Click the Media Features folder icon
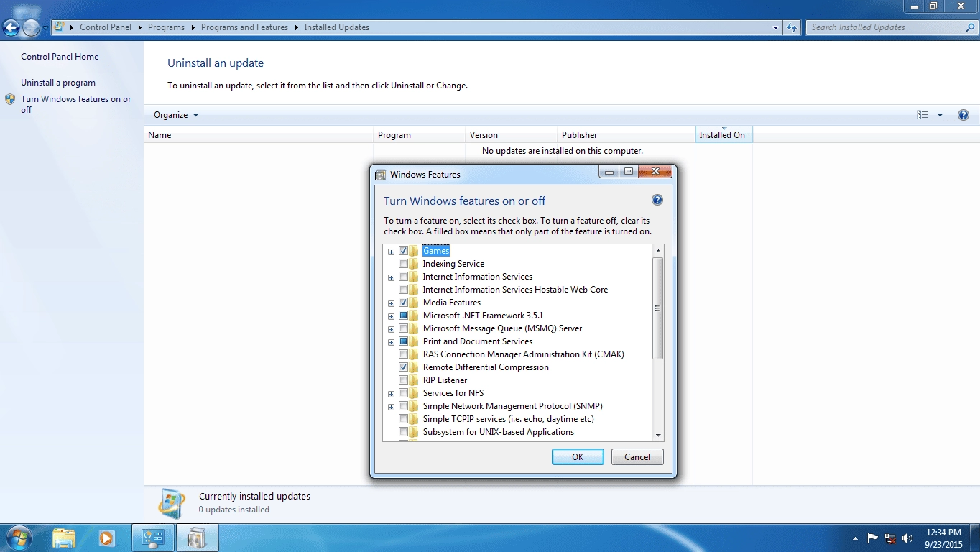980x552 pixels. click(414, 303)
